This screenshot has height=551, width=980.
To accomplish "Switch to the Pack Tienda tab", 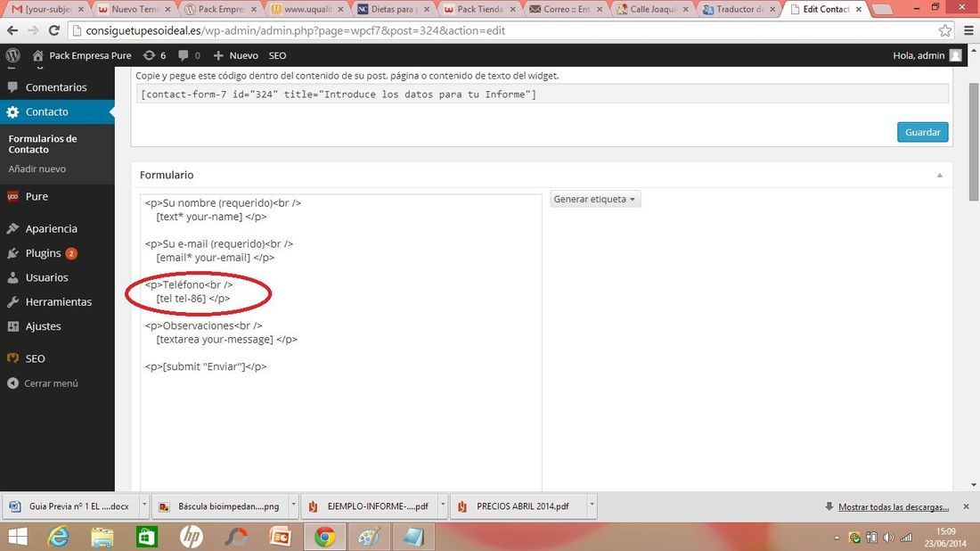I will coord(478,10).
